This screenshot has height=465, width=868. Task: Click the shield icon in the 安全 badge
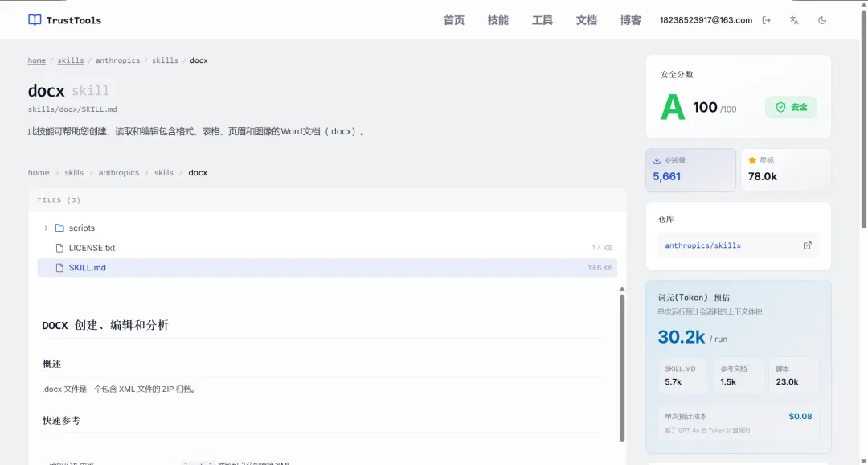(780, 107)
